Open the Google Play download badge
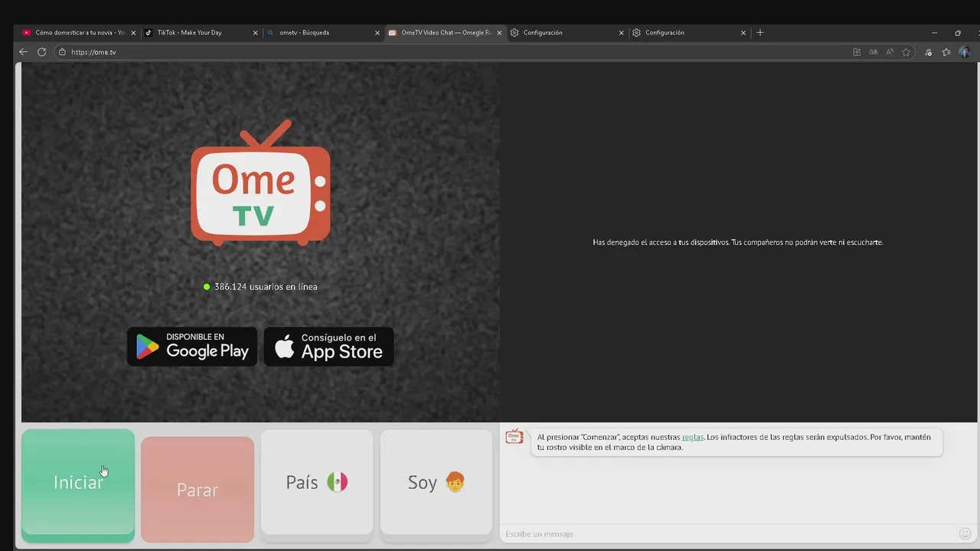 [x=192, y=347]
